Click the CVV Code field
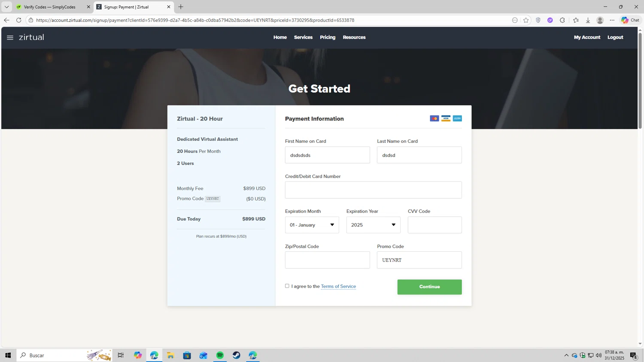This screenshot has height=362, width=644. coord(434,225)
